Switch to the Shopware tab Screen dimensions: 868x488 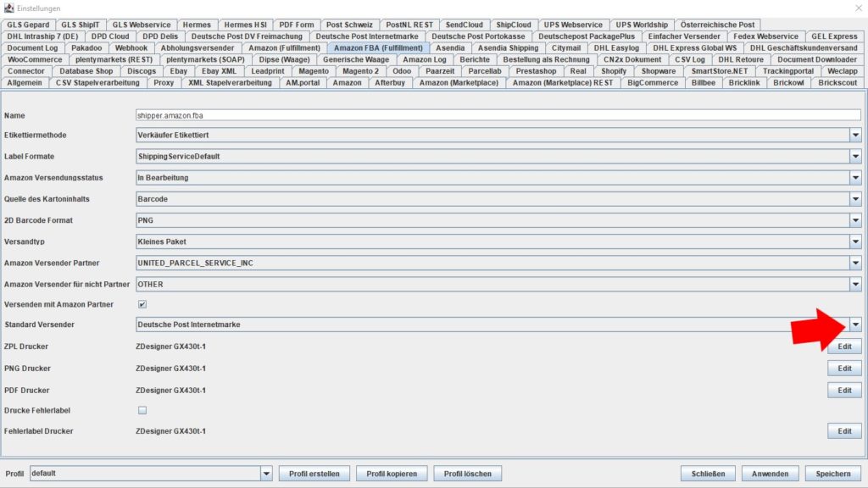tap(658, 71)
